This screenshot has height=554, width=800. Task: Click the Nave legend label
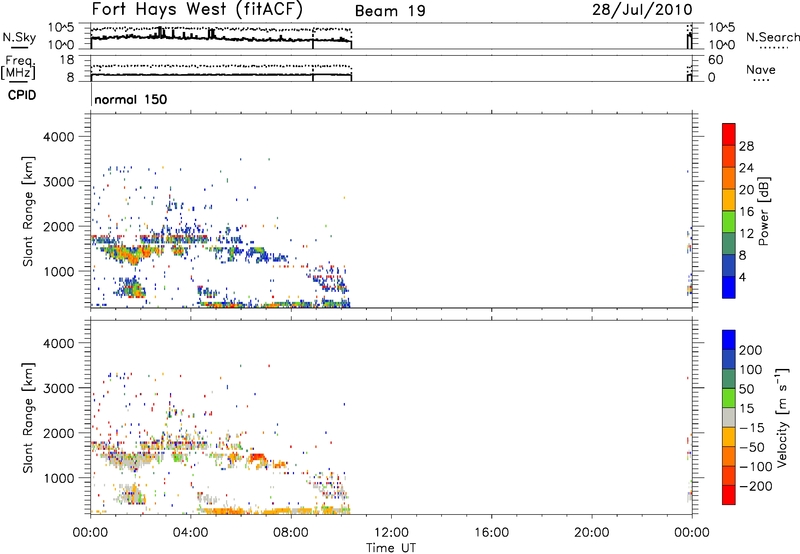tap(761, 69)
